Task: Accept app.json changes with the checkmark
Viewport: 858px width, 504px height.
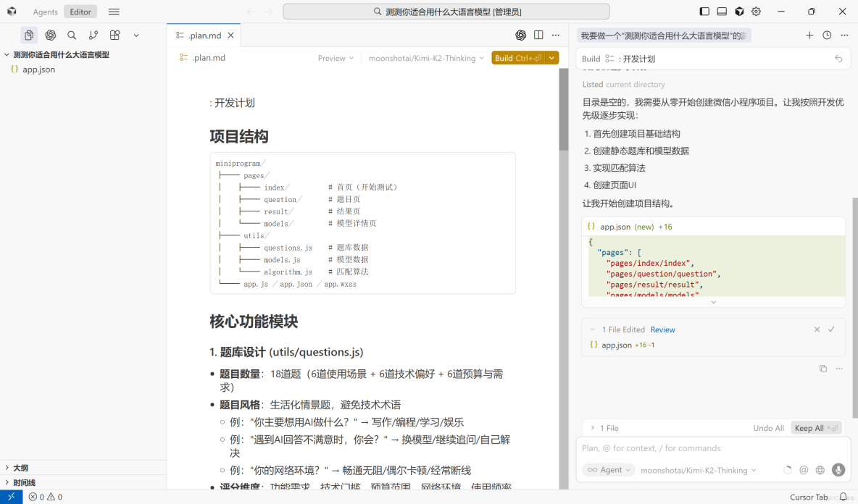Action: click(832, 329)
